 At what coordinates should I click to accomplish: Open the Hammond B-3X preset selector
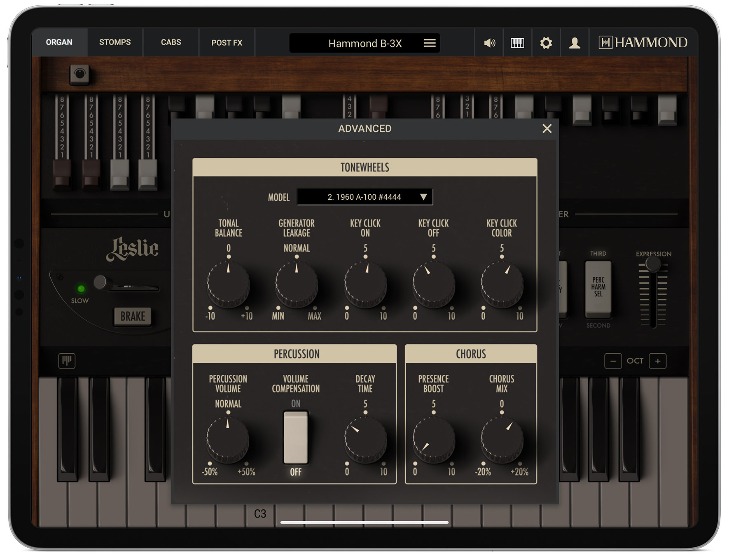coord(364,43)
